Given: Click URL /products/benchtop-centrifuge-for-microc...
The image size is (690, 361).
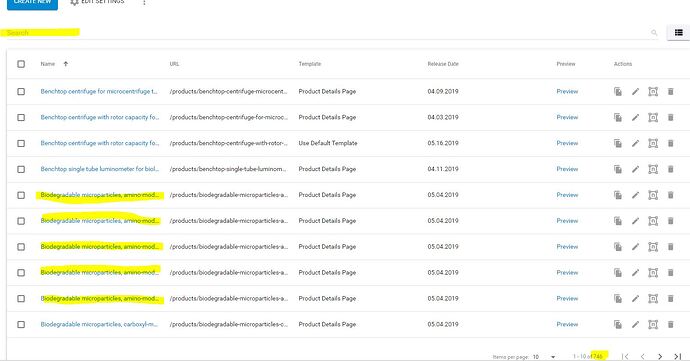Looking at the screenshot, I should (229, 118).
